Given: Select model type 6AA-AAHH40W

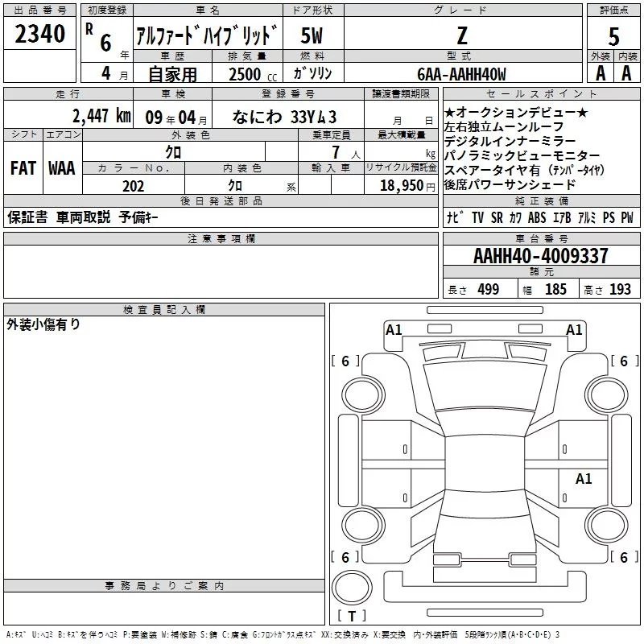Looking at the screenshot, I should click(x=461, y=74).
